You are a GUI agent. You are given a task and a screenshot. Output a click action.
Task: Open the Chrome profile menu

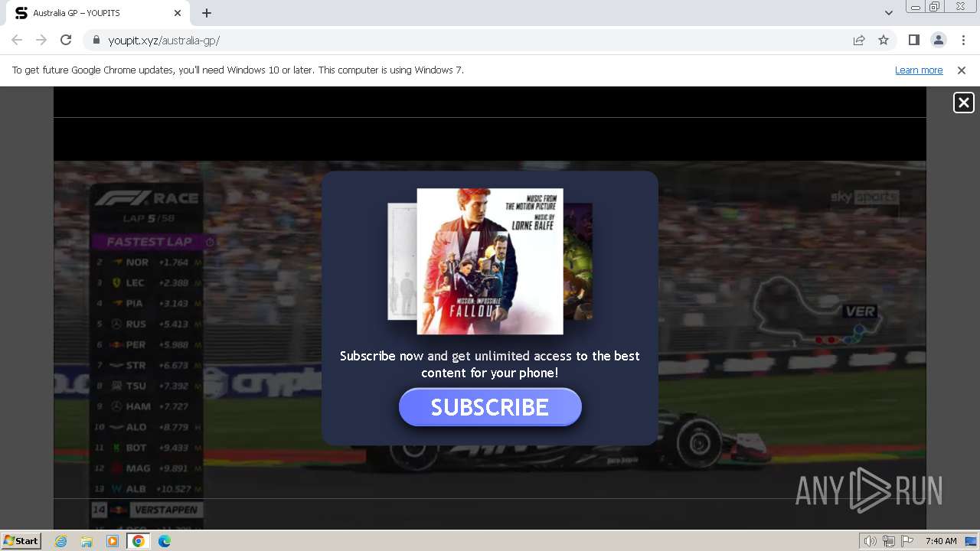pos(938,40)
